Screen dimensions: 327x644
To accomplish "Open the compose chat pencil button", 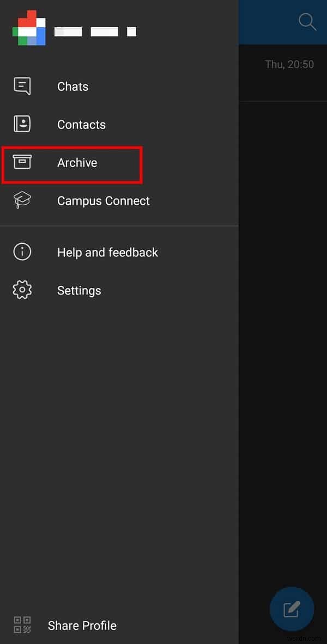I will (292, 609).
